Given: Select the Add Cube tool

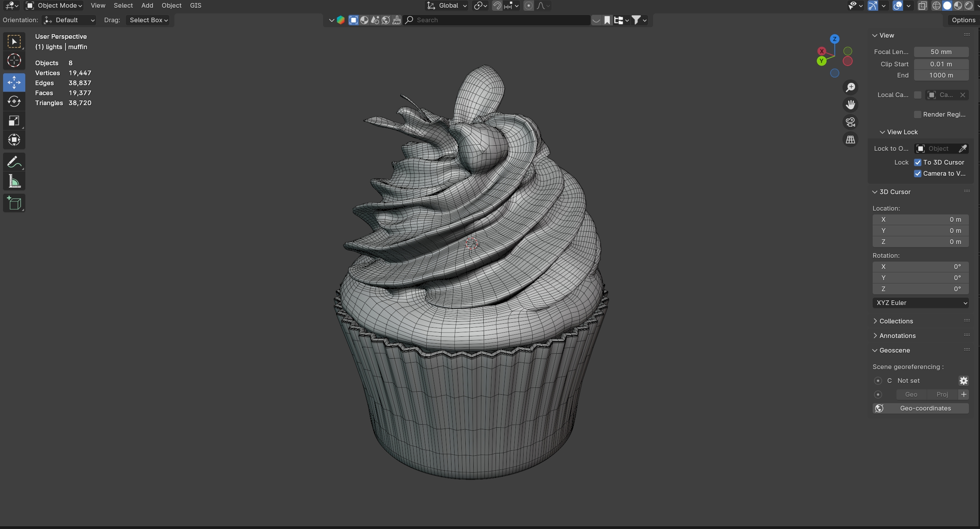Looking at the screenshot, I should pos(14,203).
